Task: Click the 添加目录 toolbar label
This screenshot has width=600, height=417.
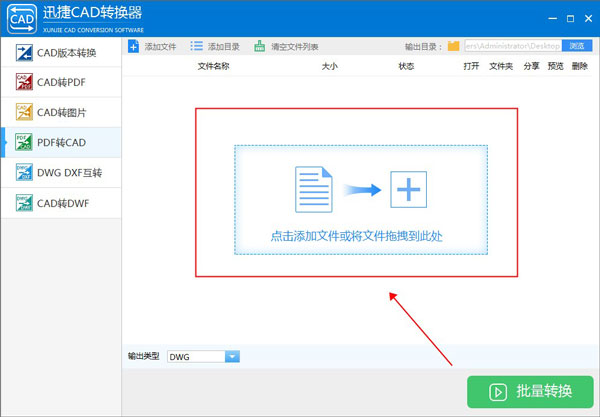Action: coord(223,47)
